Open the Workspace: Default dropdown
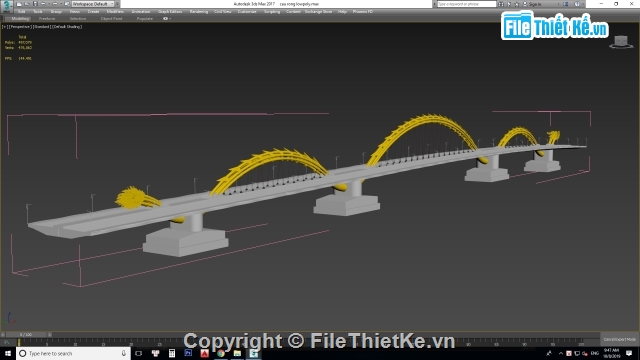 tap(93, 4)
